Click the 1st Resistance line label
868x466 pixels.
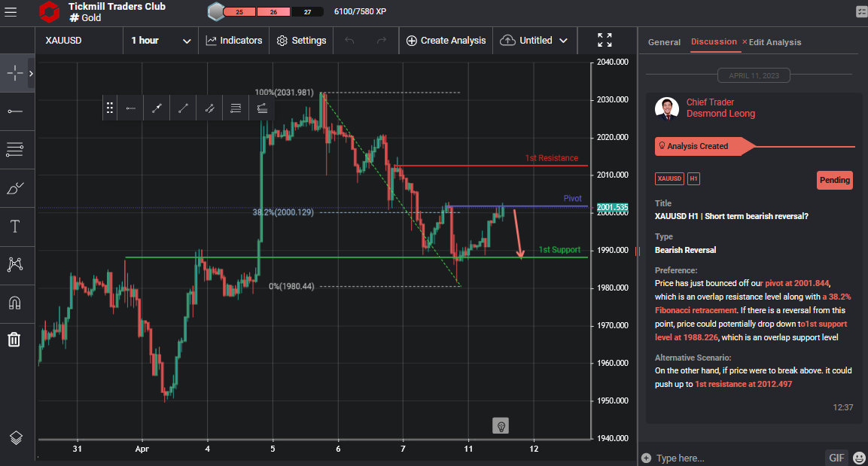pyautogui.click(x=551, y=158)
